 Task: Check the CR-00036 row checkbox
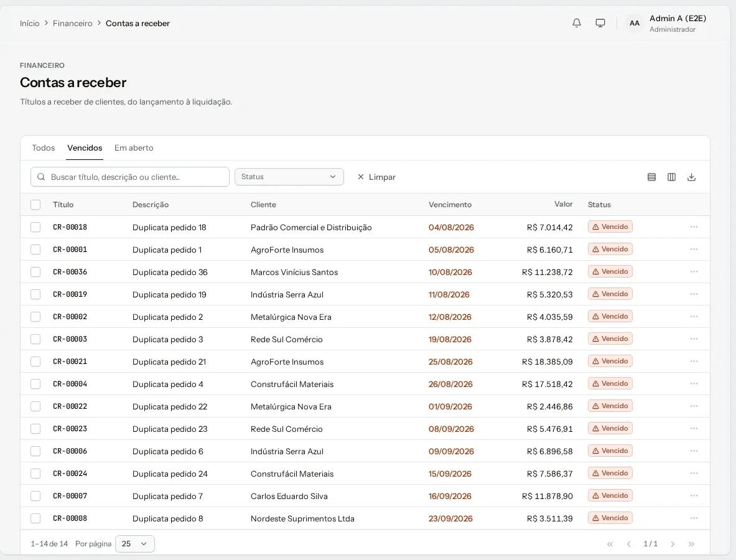pyautogui.click(x=35, y=272)
